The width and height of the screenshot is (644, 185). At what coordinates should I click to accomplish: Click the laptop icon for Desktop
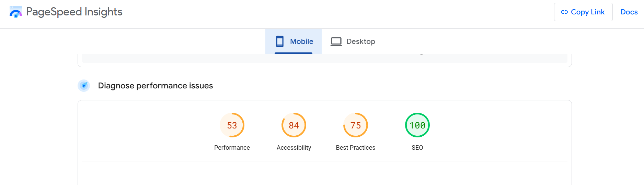tap(336, 41)
